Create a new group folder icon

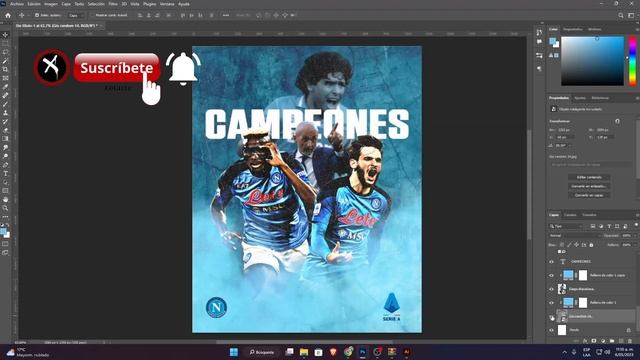point(612,341)
